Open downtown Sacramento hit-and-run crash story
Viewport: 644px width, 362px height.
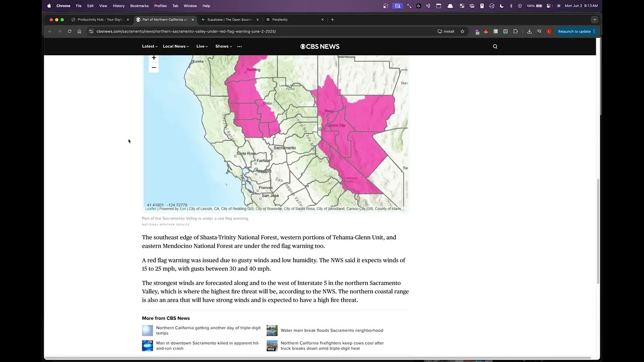coord(208,345)
